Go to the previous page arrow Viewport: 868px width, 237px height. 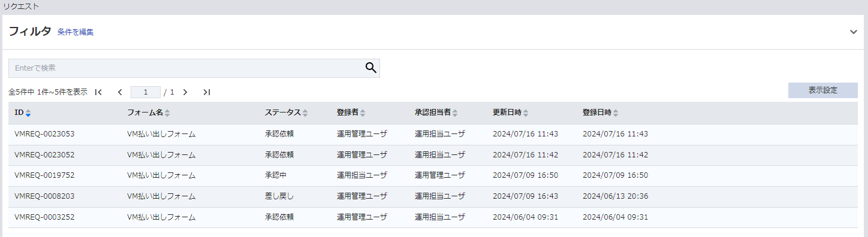(120, 92)
